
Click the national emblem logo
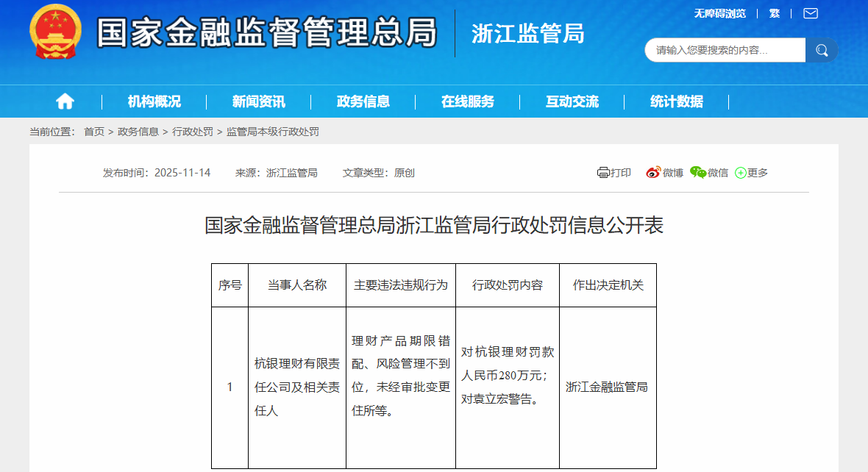point(53,31)
